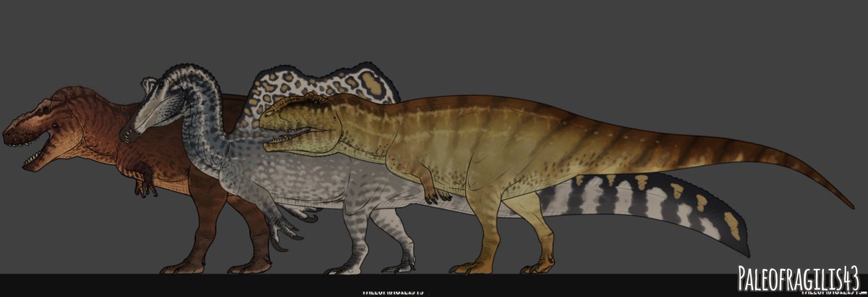
Task: Click the brown Tyrannosaurus head with open jaws
Action: click(43, 129)
